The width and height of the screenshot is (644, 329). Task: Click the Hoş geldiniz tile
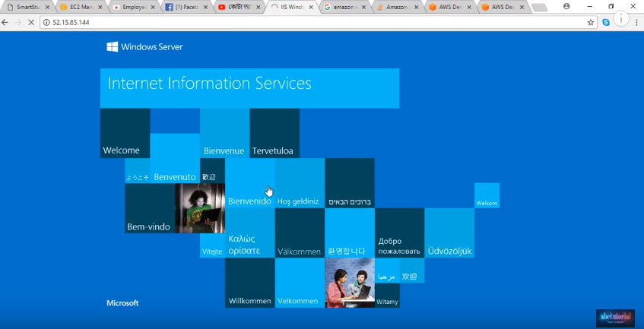click(x=300, y=183)
